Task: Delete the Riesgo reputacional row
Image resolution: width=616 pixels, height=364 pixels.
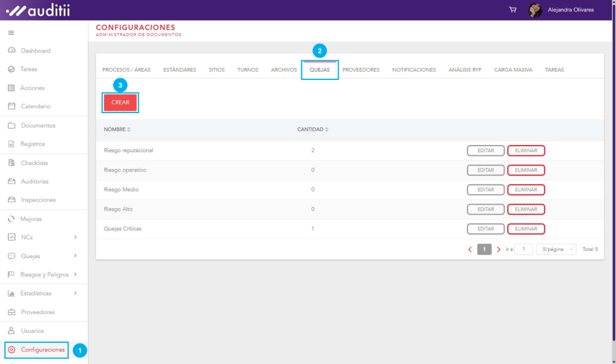Action: click(526, 150)
